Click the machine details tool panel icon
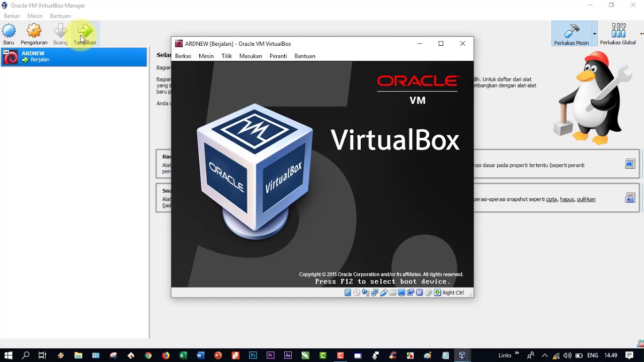The height and width of the screenshot is (362, 644). [630, 164]
